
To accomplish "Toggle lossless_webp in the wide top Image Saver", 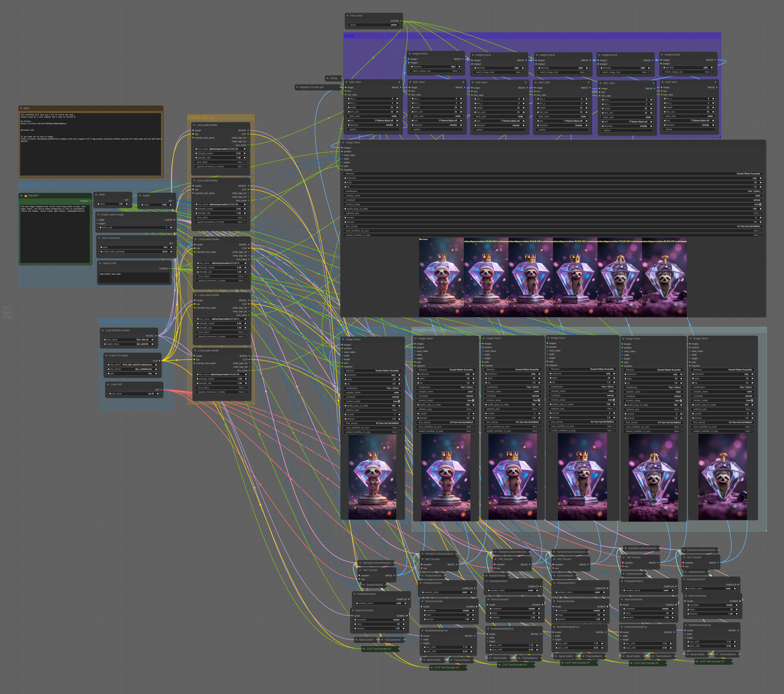I will 760,204.
